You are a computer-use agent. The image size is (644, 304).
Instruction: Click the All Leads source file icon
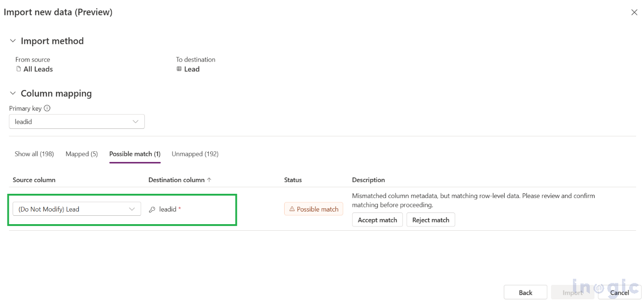point(19,69)
